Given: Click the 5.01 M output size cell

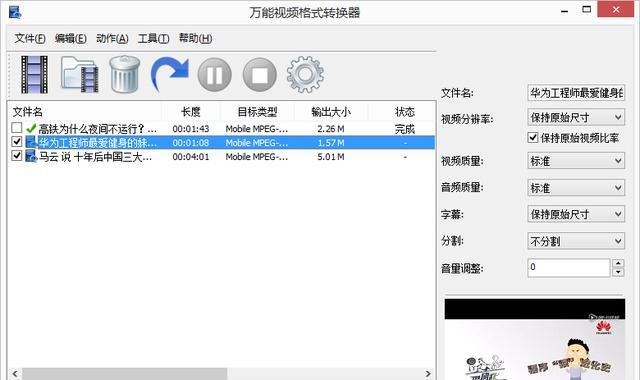Looking at the screenshot, I should [x=331, y=157].
